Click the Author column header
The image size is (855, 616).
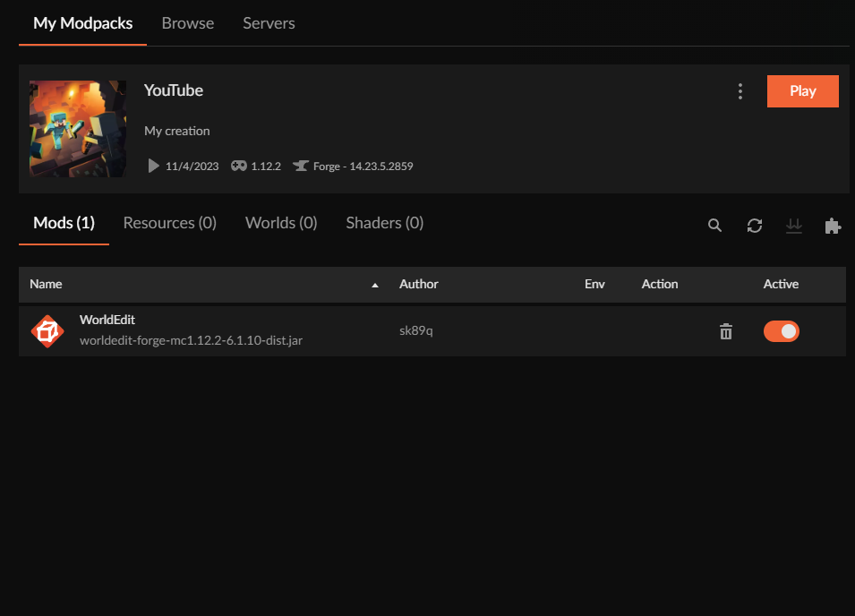[418, 284]
